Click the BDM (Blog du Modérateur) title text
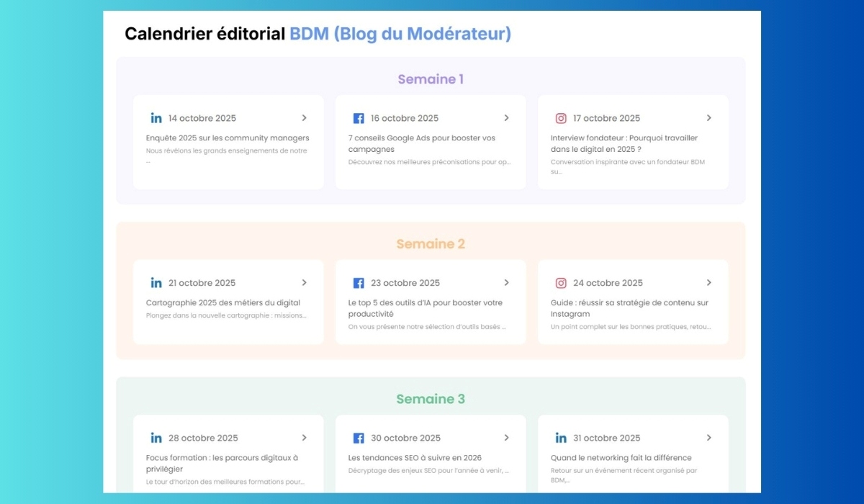 (400, 34)
